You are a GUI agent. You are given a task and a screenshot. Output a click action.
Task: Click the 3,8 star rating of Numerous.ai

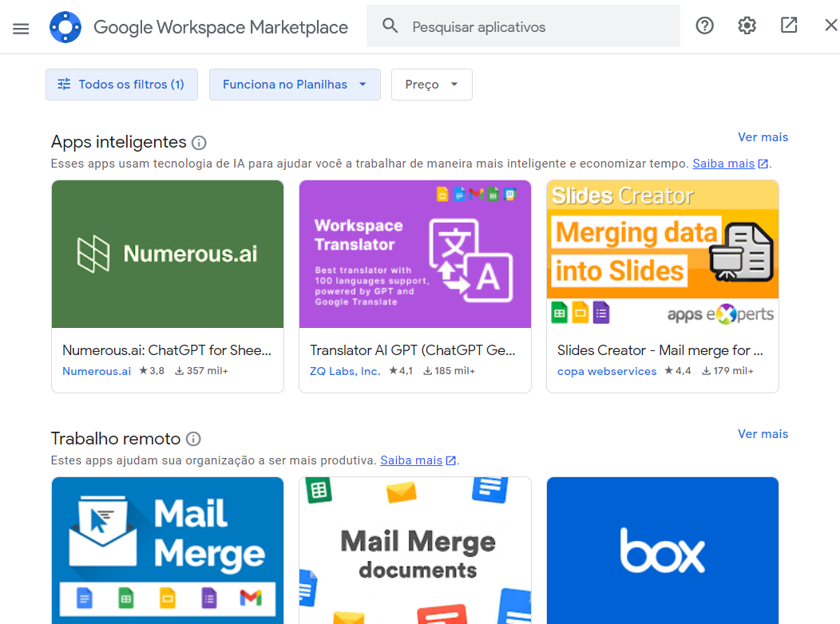pyautogui.click(x=152, y=371)
